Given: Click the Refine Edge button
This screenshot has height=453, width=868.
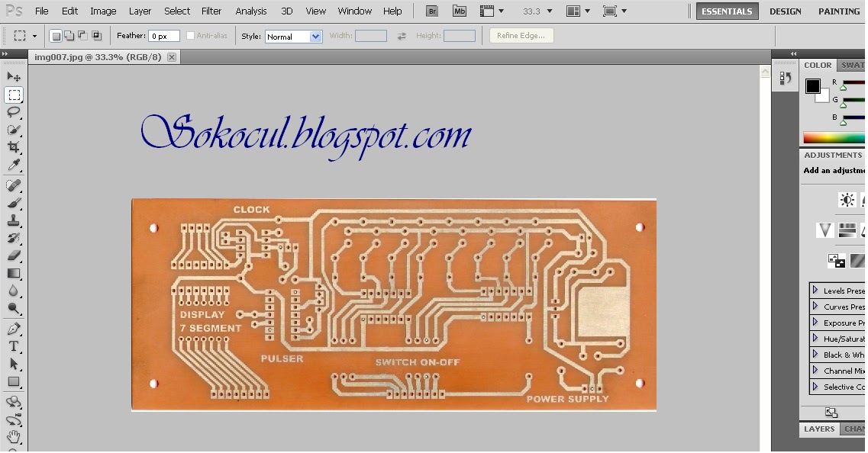Looking at the screenshot, I should click(521, 35).
